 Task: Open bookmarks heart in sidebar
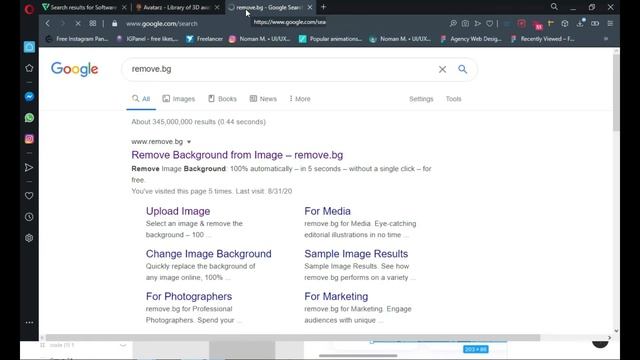click(x=29, y=196)
